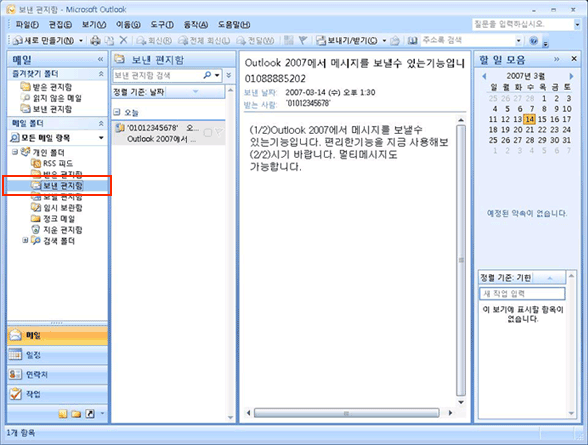588x445 pixels.
Task: Open the 파일 menu
Action: (27, 25)
